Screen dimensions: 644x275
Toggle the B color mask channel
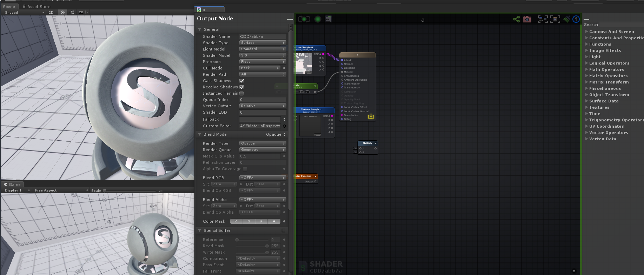click(x=261, y=221)
